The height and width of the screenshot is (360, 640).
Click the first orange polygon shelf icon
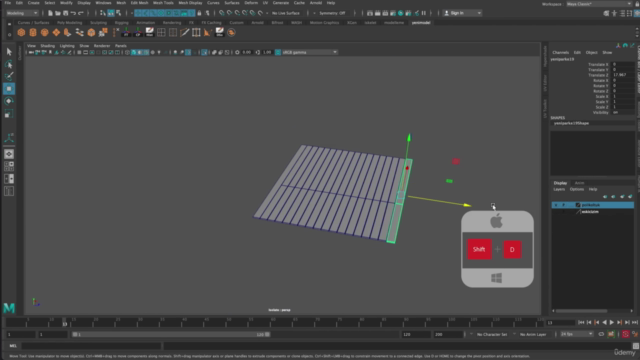21,32
